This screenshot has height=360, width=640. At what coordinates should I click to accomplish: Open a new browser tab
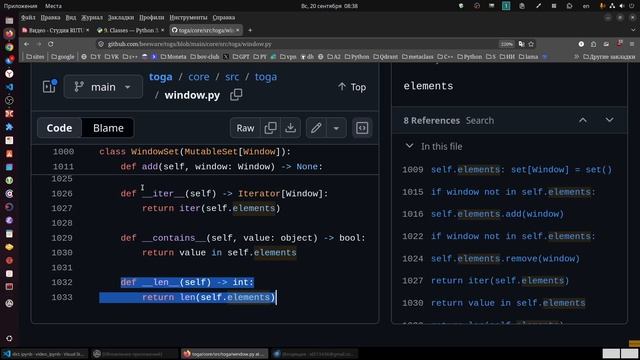(250, 30)
